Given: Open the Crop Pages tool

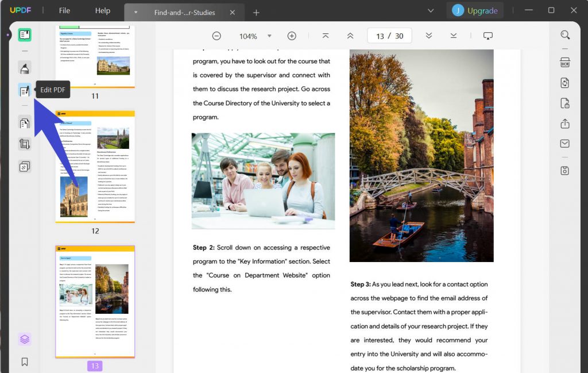Looking at the screenshot, I should (x=24, y=144).
